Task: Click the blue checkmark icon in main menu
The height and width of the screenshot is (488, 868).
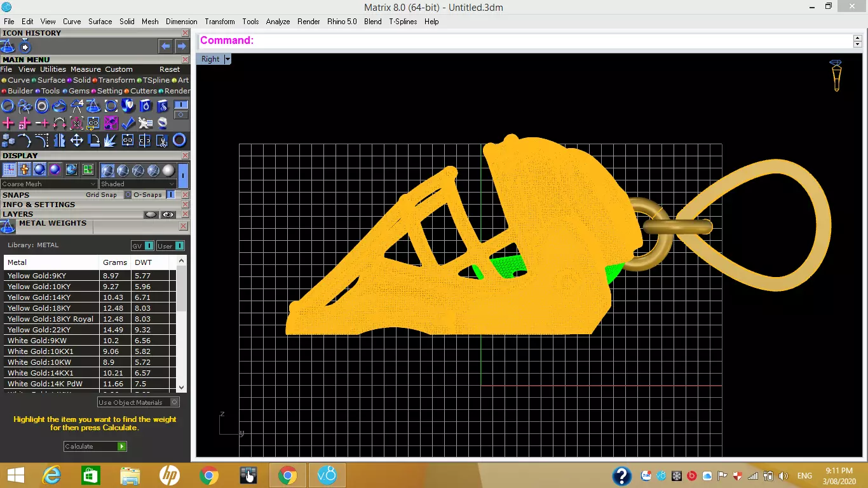Action: point(128,123)
